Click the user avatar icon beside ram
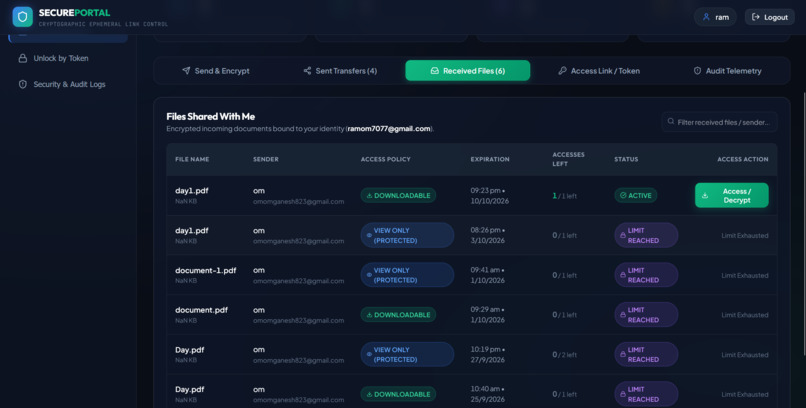Image resolution: width=806 pixels, height=408 pixels. (706, 17)
